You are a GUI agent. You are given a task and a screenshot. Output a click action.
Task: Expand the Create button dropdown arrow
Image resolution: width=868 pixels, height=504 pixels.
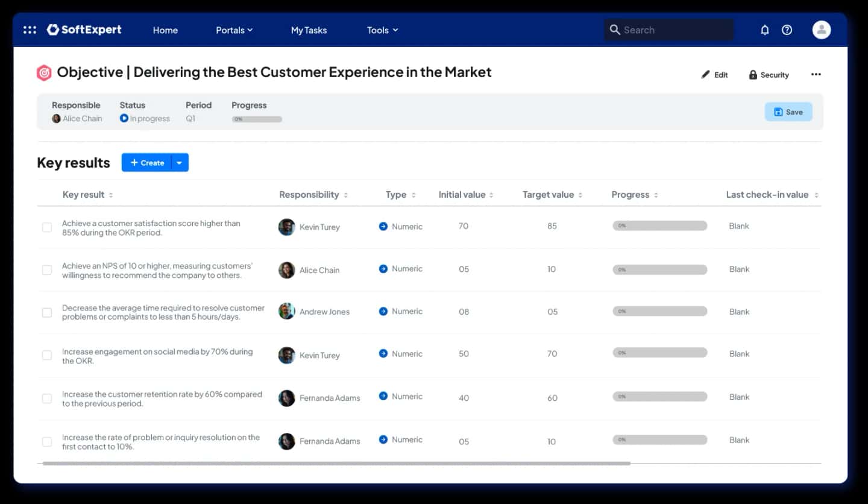(180, 163)
